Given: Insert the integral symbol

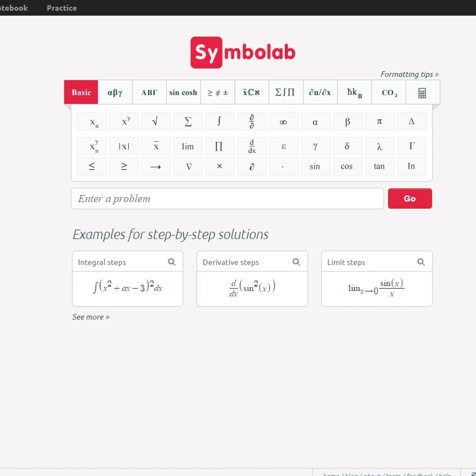Looking at the screenshot, I should pos(219,121).
